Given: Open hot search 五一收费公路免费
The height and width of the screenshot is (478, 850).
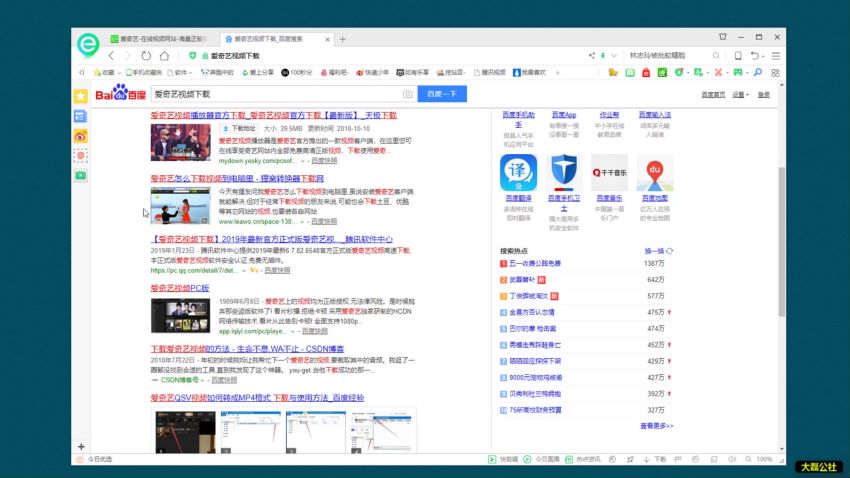Looking at the screenshot, I should [535, 263].
